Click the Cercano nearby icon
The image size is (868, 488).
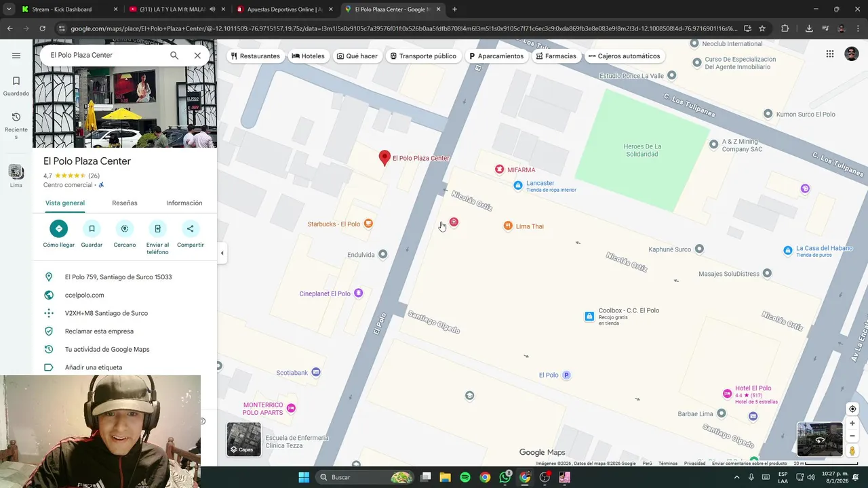(x=125, y=228)
